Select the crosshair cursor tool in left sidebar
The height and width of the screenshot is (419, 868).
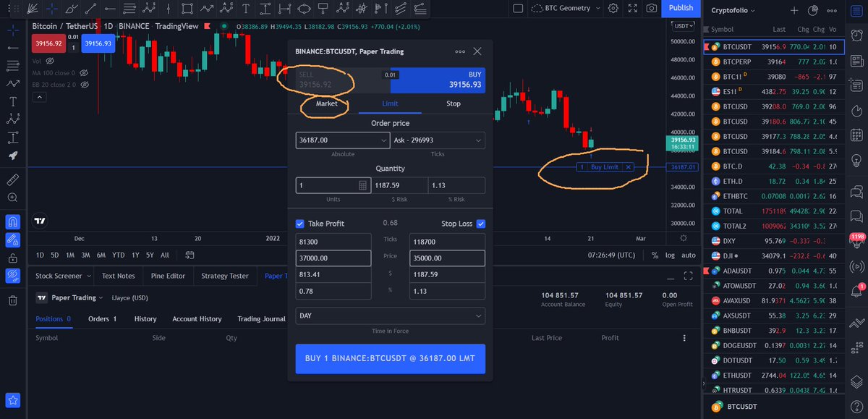coord(13,30)
